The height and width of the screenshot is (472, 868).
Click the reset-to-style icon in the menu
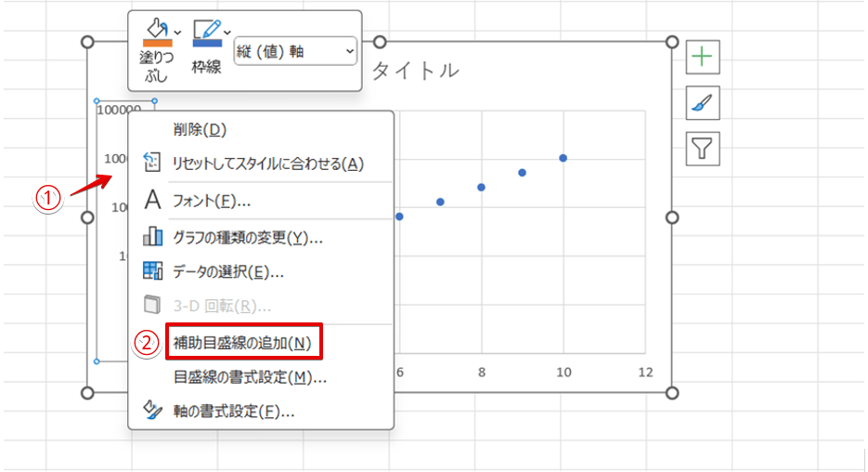point(151,163)
